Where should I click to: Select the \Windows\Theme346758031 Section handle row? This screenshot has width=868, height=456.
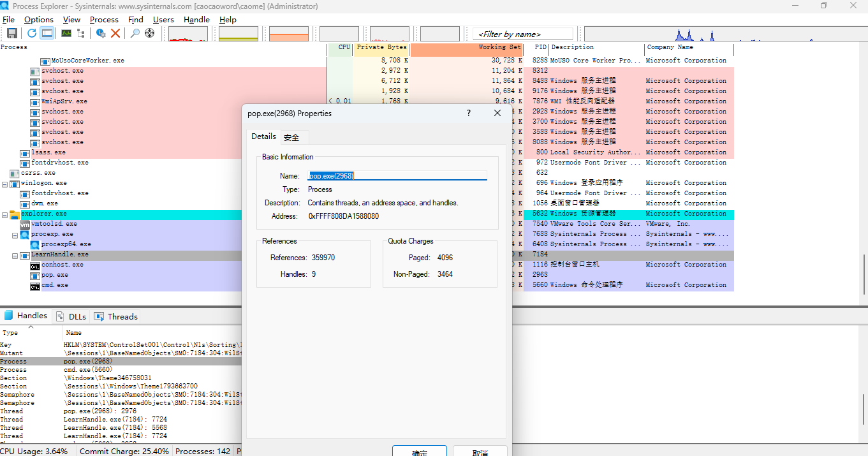[121, 378]
